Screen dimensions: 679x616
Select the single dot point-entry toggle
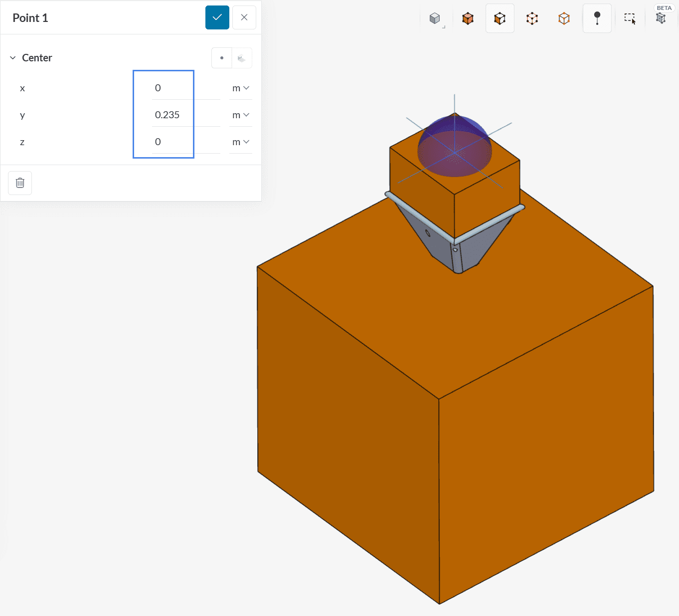pyautogui.click(x=222, y=58)
